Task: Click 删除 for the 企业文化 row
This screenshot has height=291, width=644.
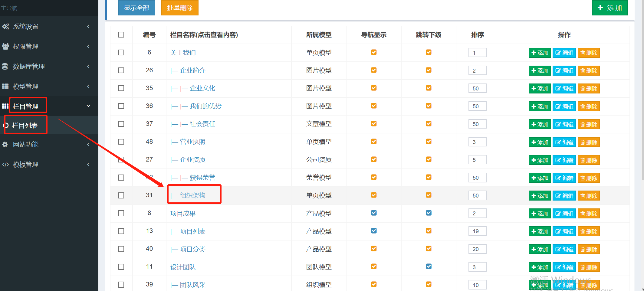Action: pos(589,89)
